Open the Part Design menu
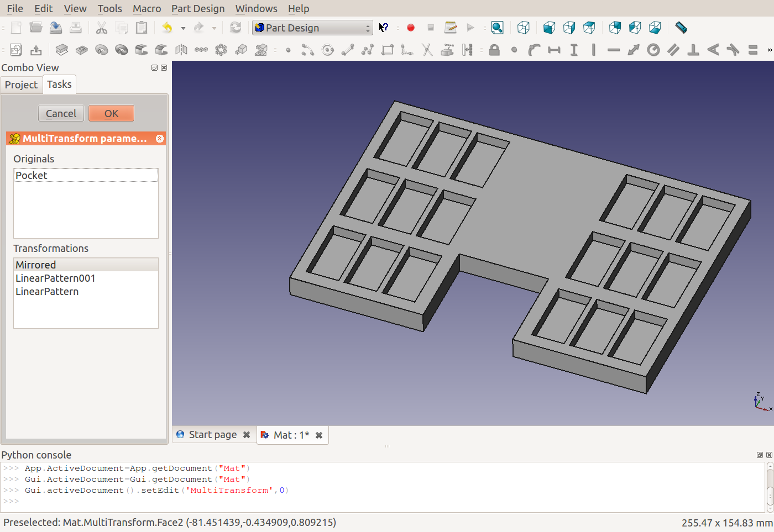Image resolution: width=774 pixels, height=532 pixels. click(198, 9)
